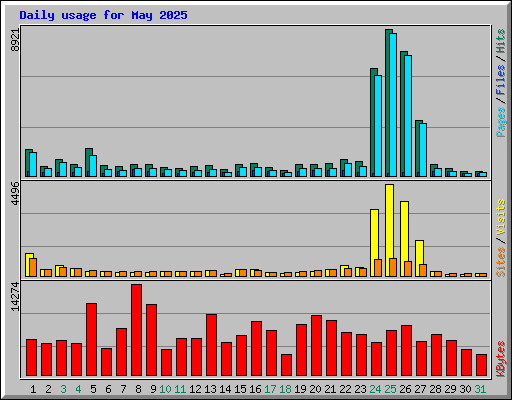Click day label 12 on the axis
The height and width of the screenshot is (400, 512).
tap(195, 389)
